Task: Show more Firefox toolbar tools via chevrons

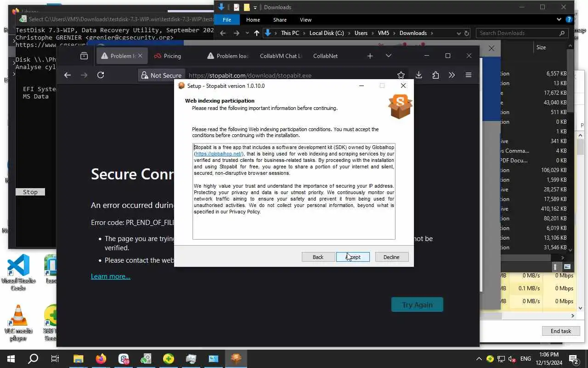Action: click(452, 75)
